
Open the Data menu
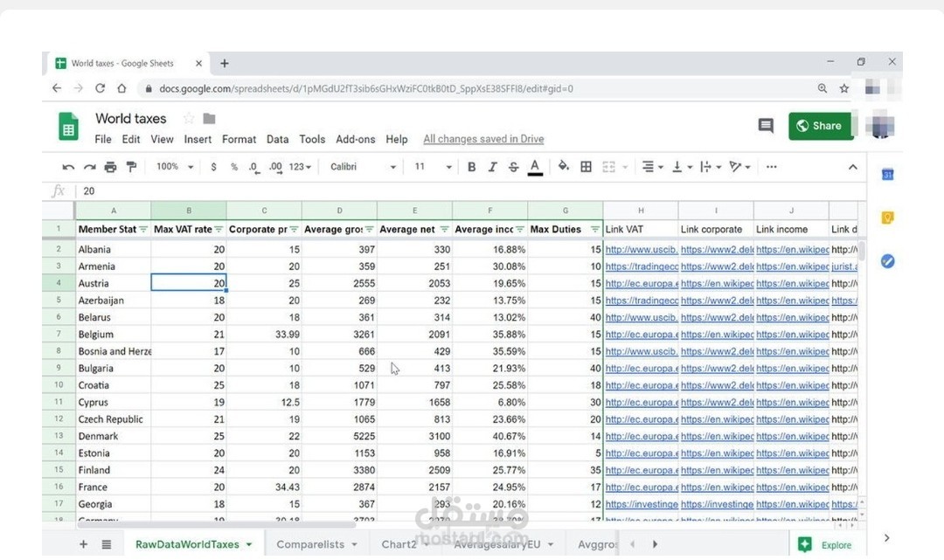278,139
